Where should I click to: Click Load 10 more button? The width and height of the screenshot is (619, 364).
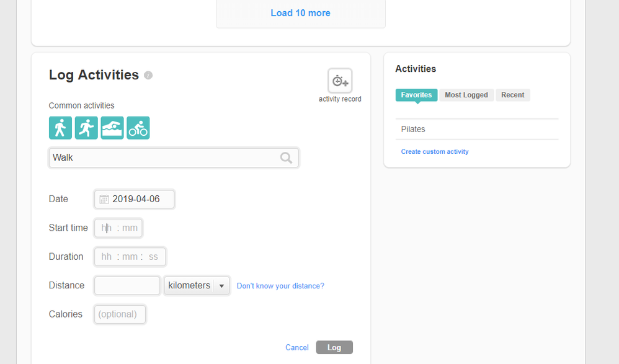coord(300,13)
